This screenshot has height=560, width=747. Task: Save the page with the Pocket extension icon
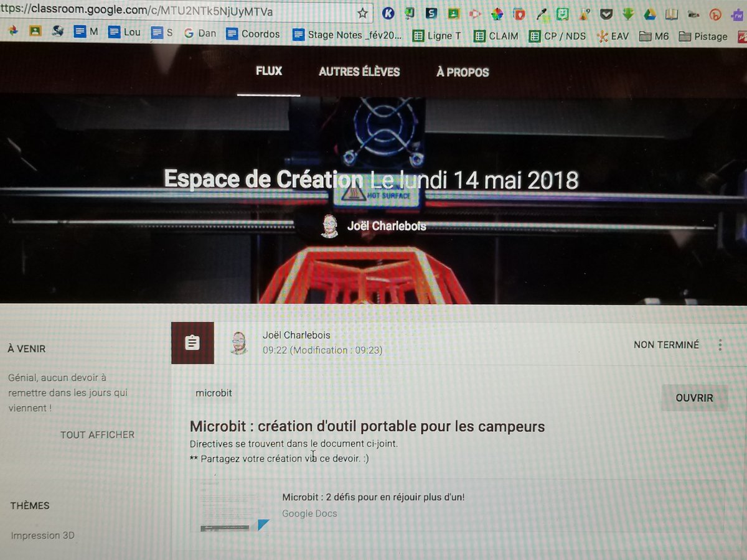(x=606, y=14)
